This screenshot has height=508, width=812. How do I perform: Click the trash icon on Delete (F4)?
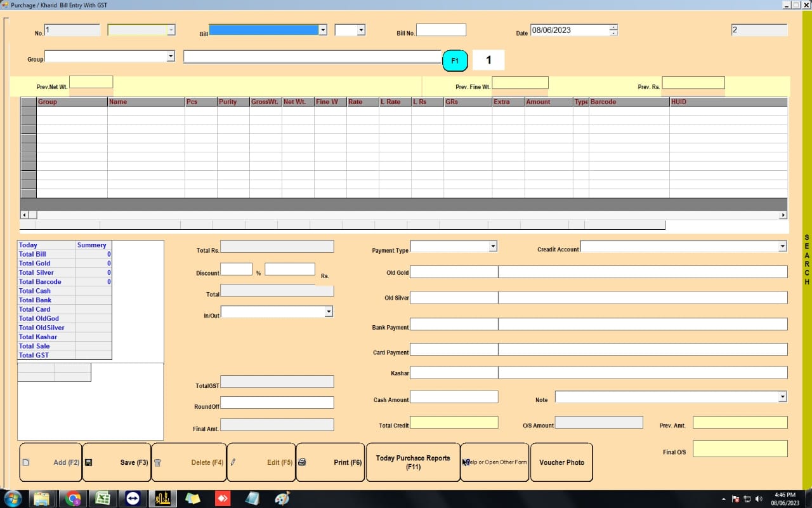[158, 462]
